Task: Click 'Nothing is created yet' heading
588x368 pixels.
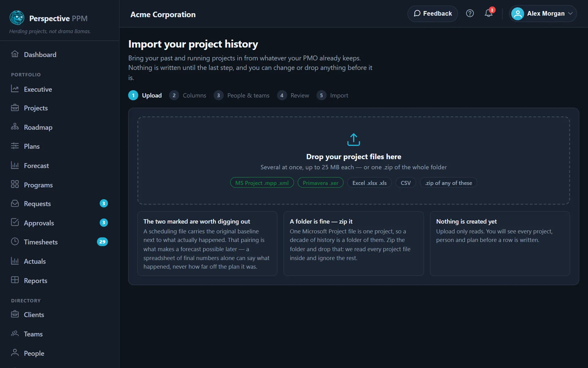Action: (466, 221)
